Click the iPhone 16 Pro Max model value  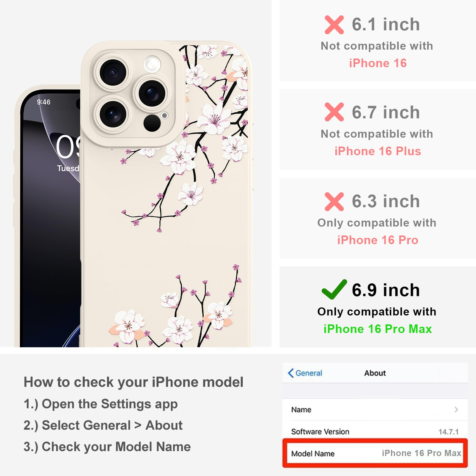pyautogui.click(x=422, y=453)
